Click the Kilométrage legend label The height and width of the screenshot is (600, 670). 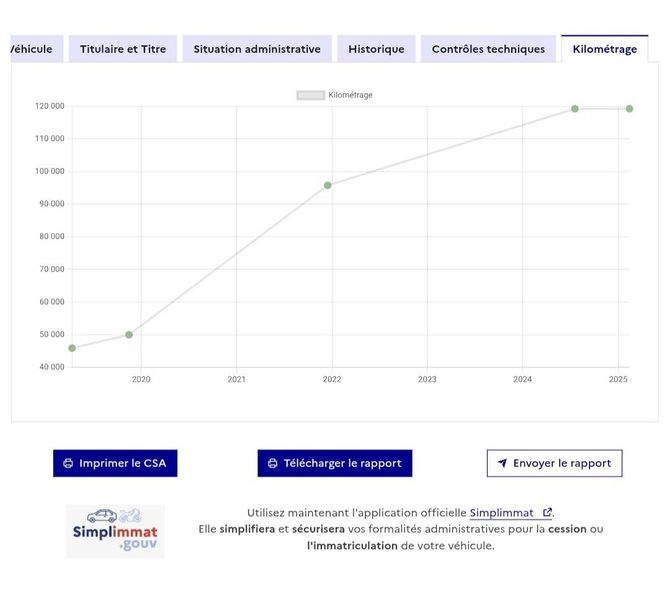click(x=350, y=95)
